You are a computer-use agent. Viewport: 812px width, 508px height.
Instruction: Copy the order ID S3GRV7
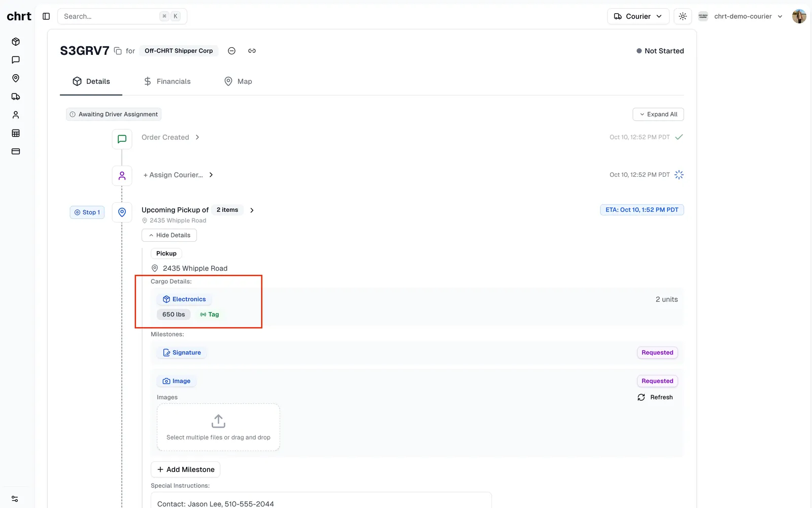tap(118, 51)
